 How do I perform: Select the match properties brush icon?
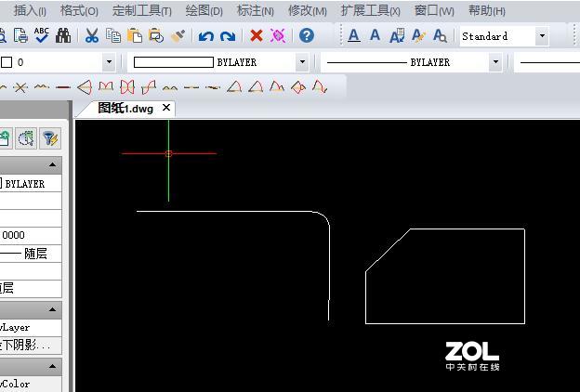coord(178,35)
